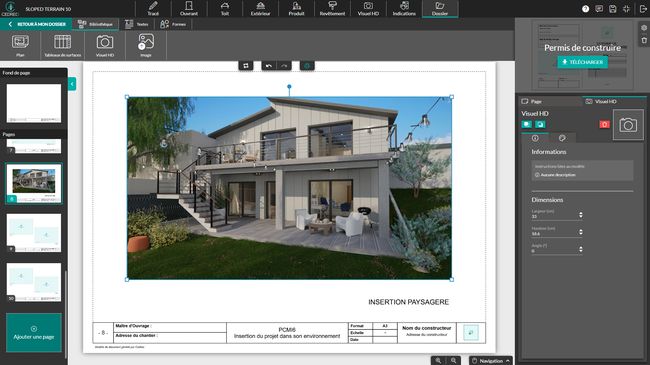Expand the Navigation menu
Image resolution: width=650 pixels, height=365 pixels.
[x=491, y=360]
